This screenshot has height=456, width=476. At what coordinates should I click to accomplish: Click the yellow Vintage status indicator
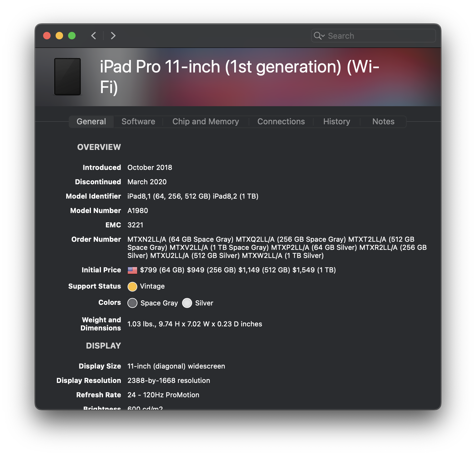coord(132,286)
